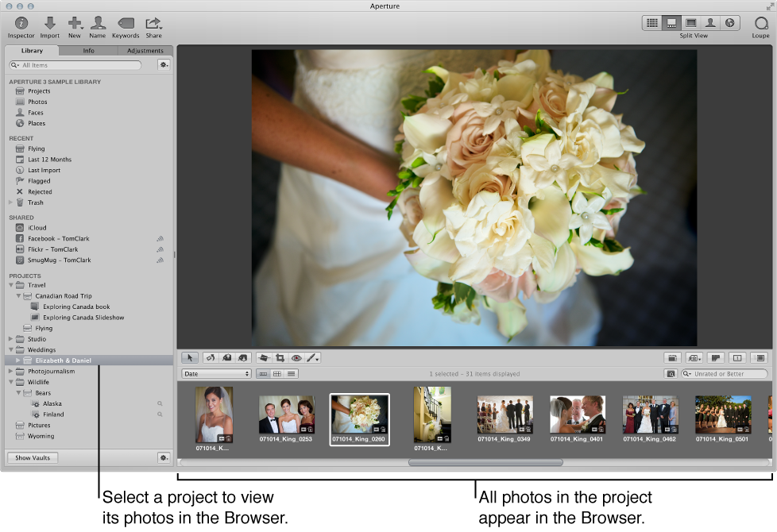
Task: Click the Show Vaults button
Action: pos(33,458)
